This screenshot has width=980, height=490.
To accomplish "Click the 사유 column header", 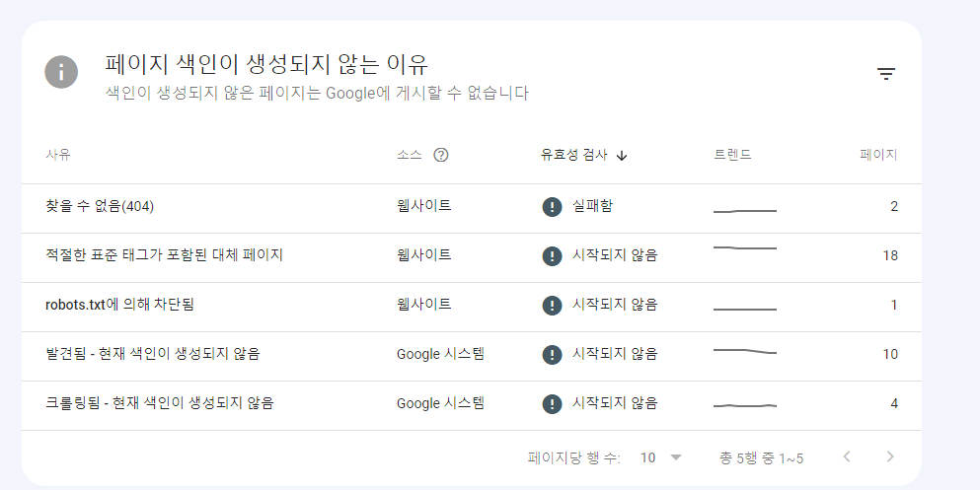I will click(58, 156).
